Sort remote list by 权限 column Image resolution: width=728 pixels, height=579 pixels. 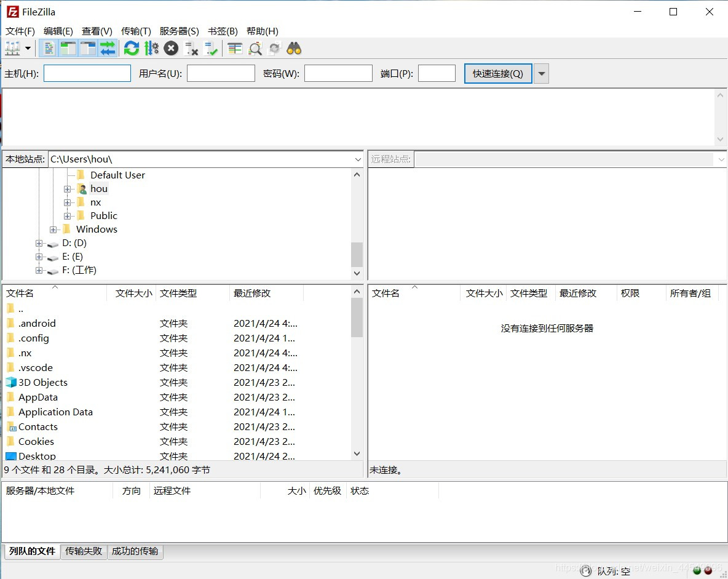[641, 293]
